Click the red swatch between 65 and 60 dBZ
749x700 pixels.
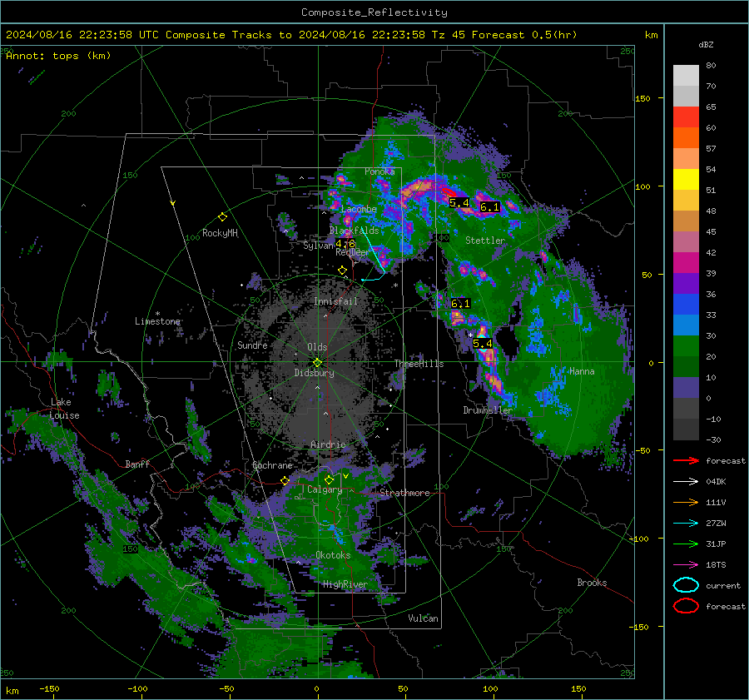686,117
